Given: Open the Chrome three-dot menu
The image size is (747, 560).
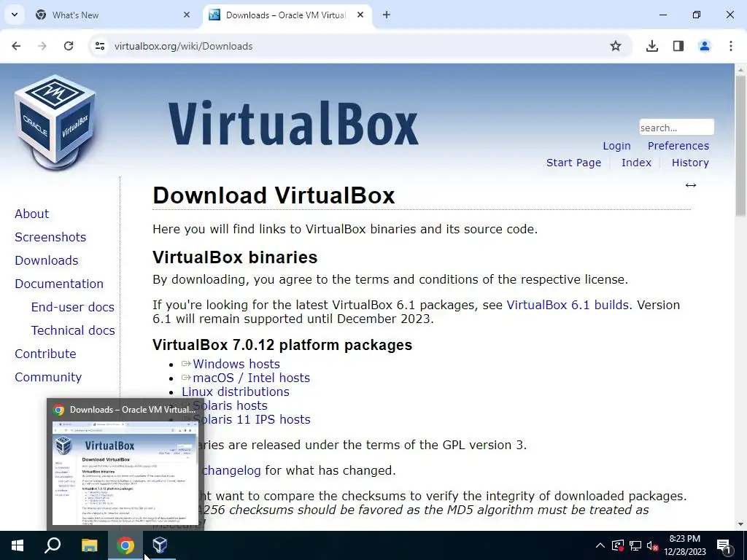Looking at the screenshot, I should [x=731, y=46].
